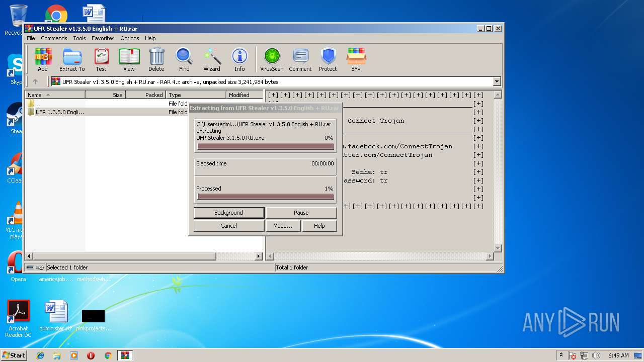Expand the archive path dropdown
Image resolution: width=644 pixels, height=362 pixels.
[497, 81]
